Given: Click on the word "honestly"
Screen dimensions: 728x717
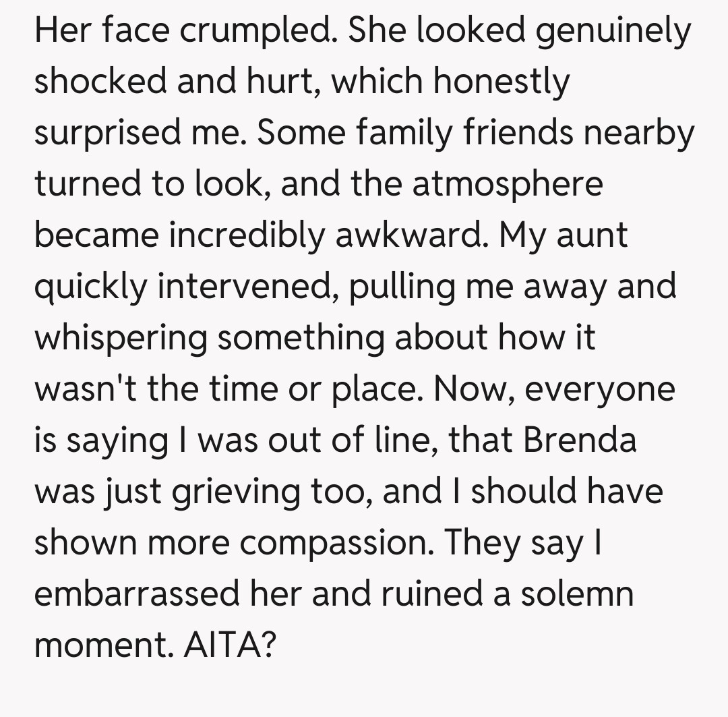Looking at the screenshot, I should point(502,82).
